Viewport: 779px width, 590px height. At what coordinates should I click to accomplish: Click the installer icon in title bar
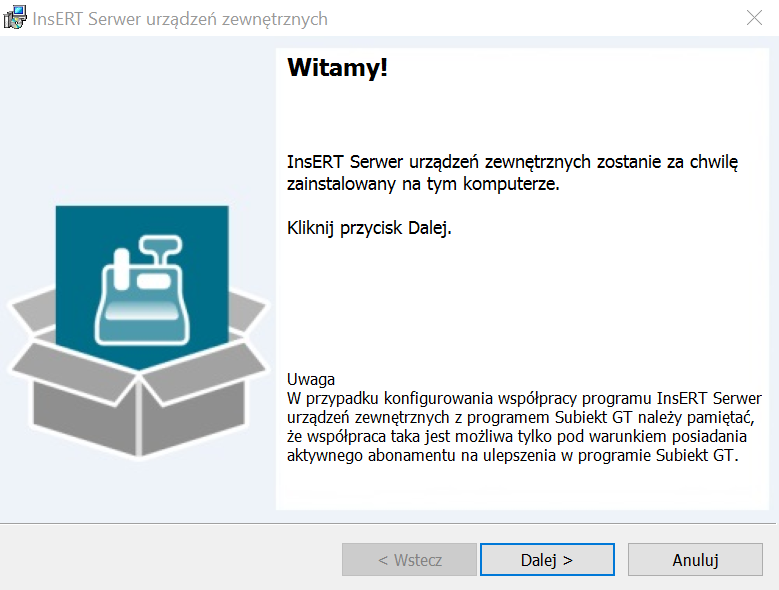14,17
